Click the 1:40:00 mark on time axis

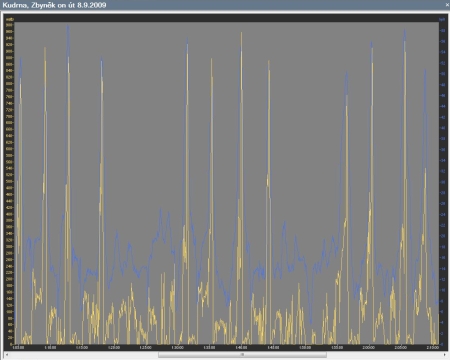pos(241,347)
